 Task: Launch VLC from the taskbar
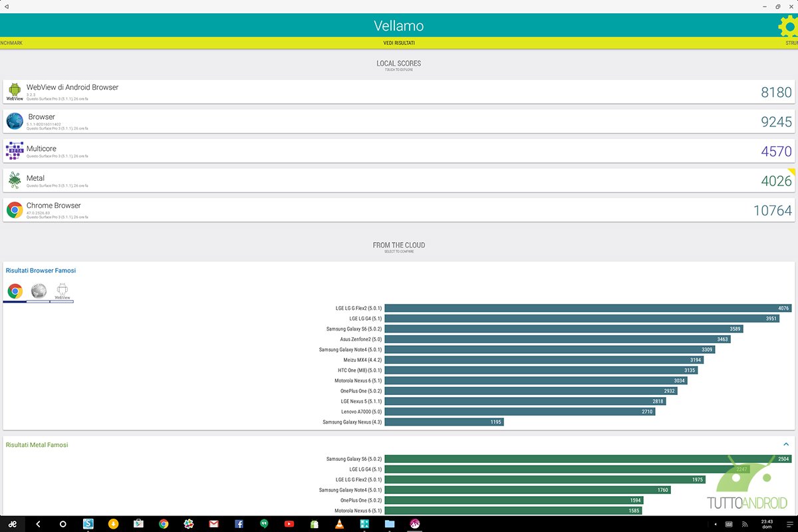click(339, 524)
